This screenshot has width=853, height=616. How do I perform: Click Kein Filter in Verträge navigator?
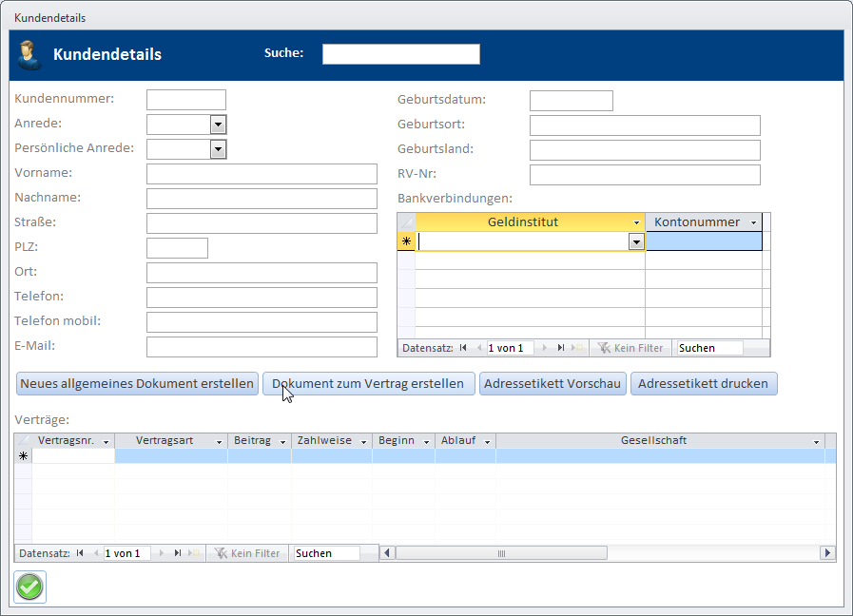247,553
